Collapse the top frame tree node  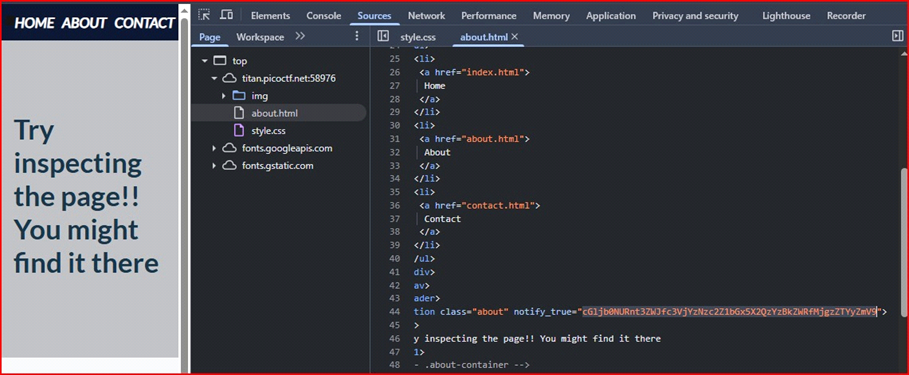click(x=205, y=61)
